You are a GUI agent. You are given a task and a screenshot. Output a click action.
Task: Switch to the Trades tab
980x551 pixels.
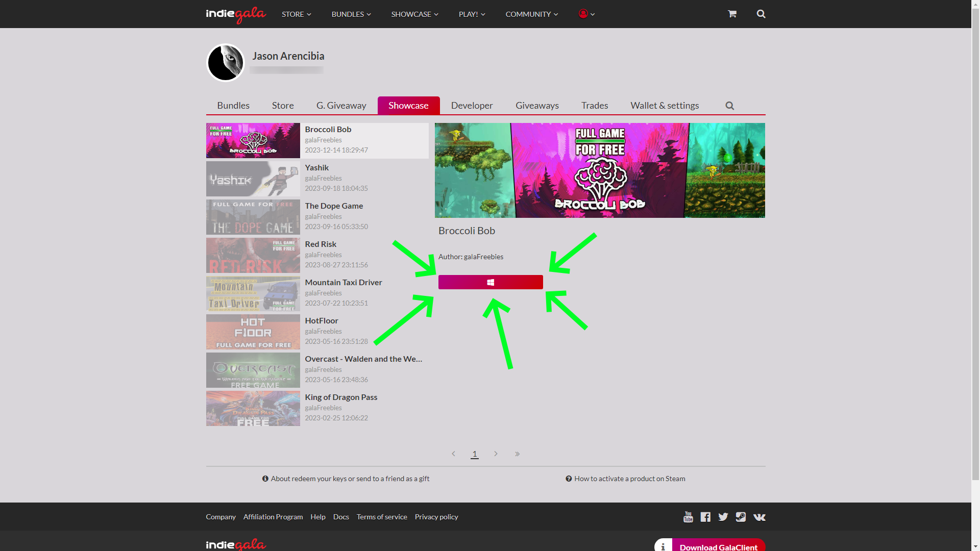click(595, 106)
